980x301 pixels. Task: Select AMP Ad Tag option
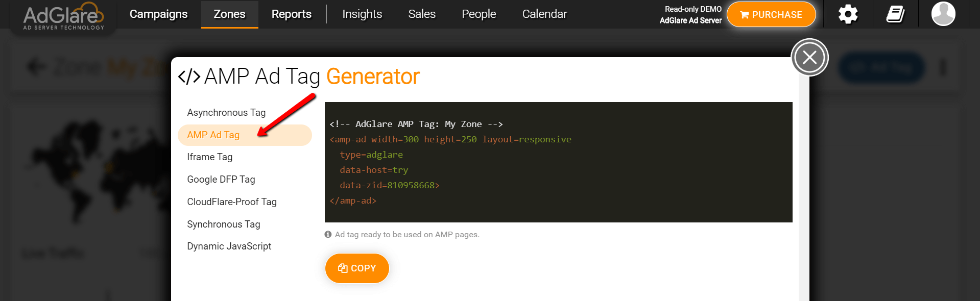pos(245,135)
